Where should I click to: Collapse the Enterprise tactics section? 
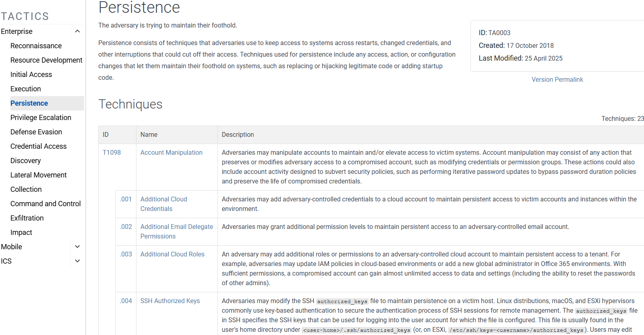77,32
